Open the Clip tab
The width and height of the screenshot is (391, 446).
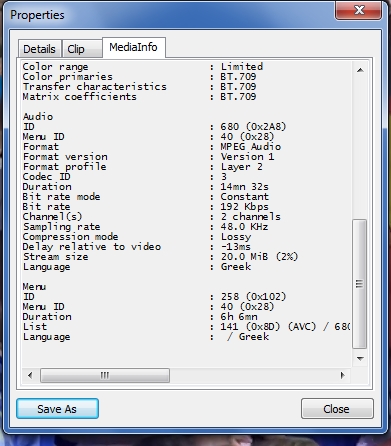click(x=82, y=49)
